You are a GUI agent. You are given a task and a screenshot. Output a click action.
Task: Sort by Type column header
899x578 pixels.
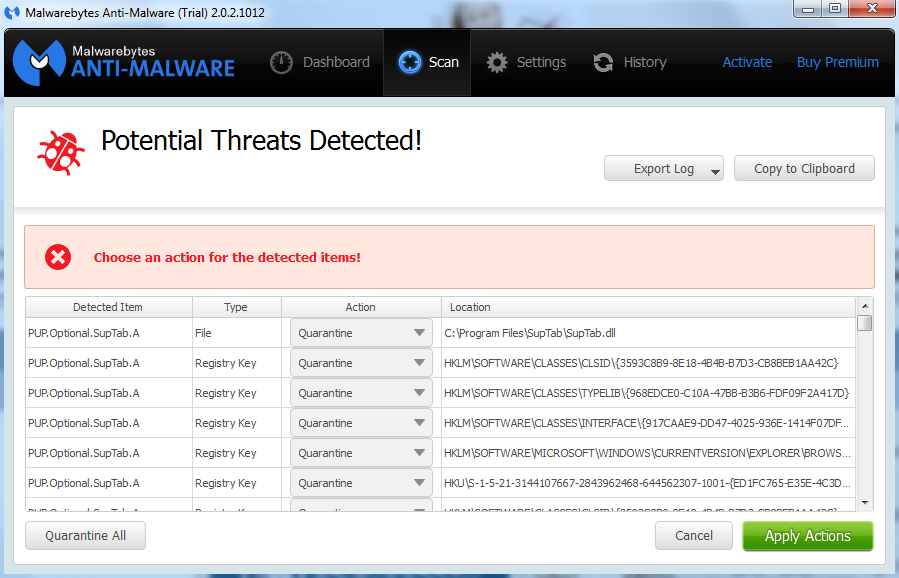pyautogui.click(x=236, y=307)
